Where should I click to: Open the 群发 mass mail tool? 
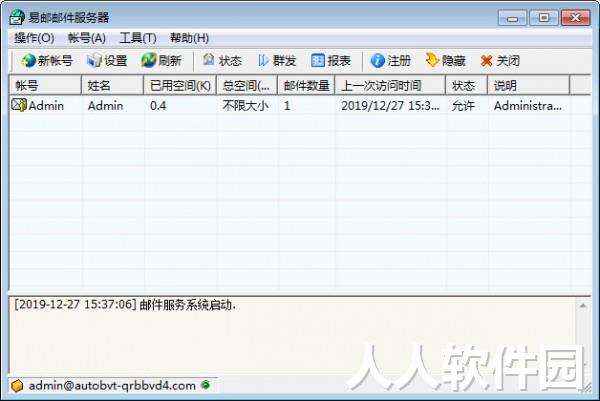(x=277, y=60)
